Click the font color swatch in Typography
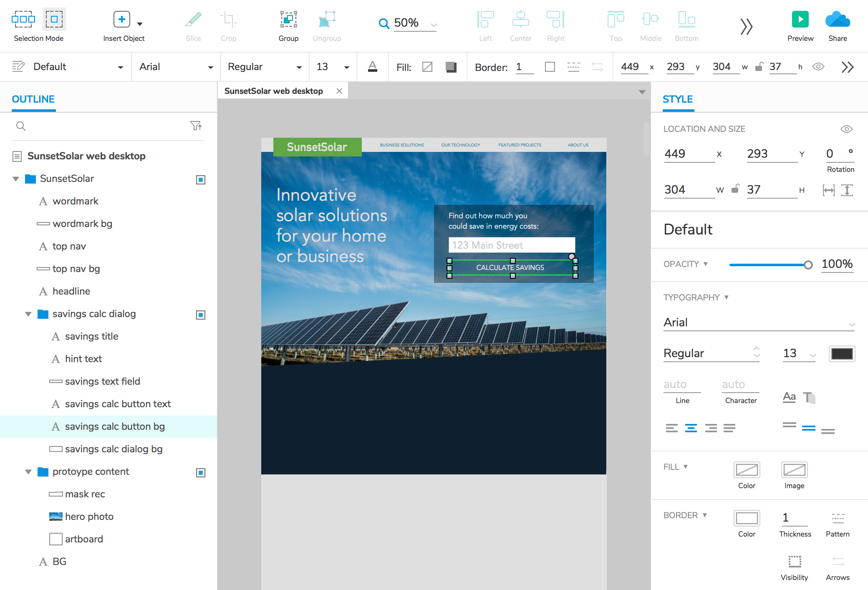The height and width of the screenshot is (590, 868). coord(841,354)
